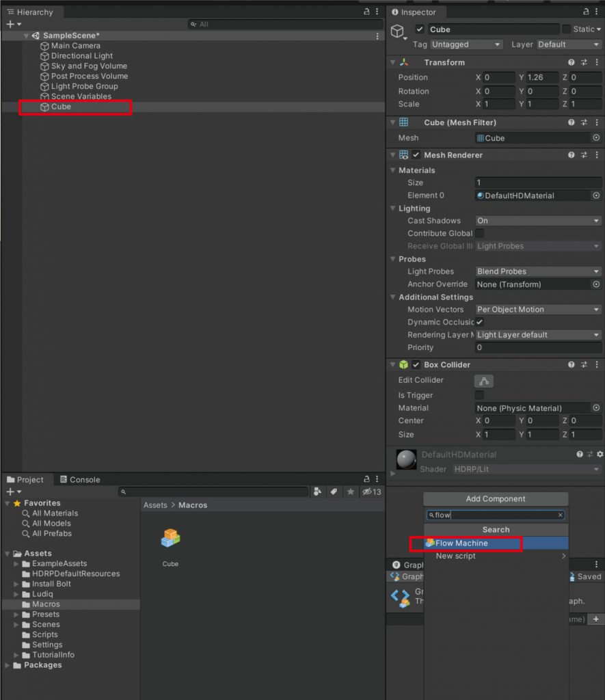Click the Edit Collider button icon
This screenshot has height=700, width=605.
(x=484, y=381)
